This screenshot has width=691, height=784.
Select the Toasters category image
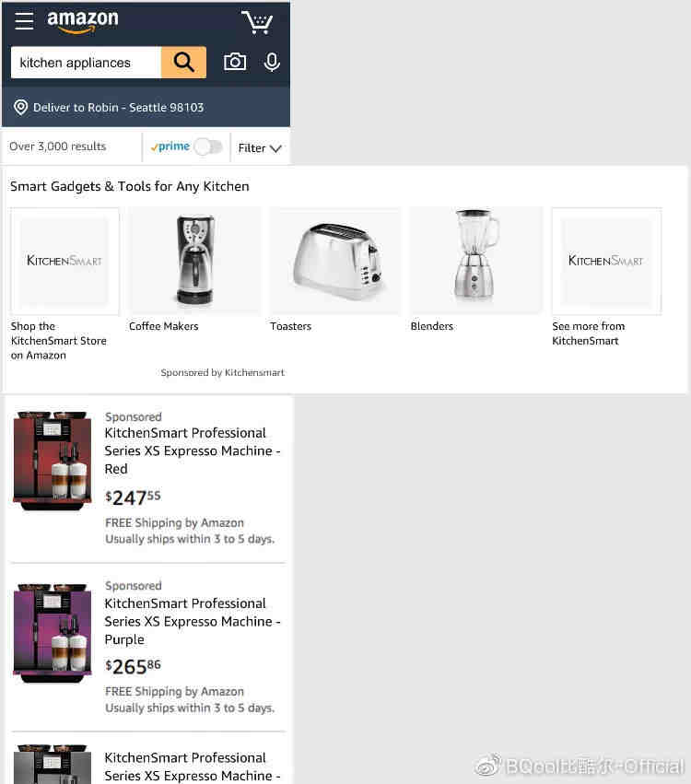pyautogui.click(x=335, y=261)
